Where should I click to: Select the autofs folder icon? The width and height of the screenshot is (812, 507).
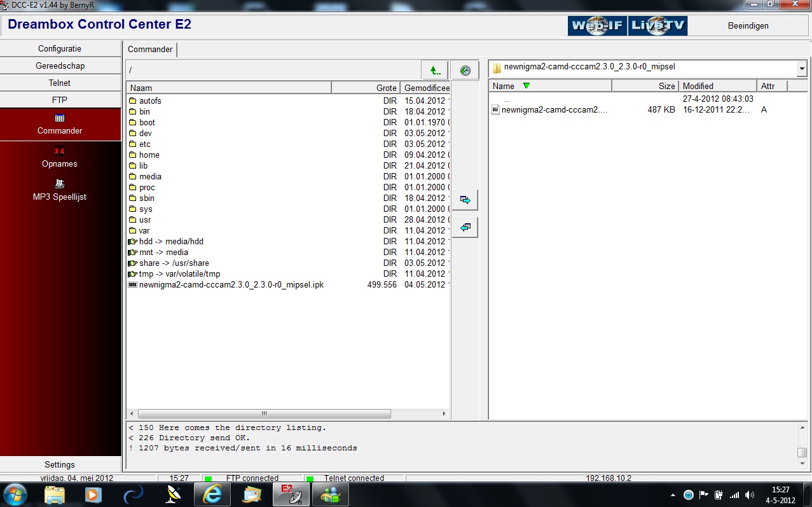click(133, 101)
